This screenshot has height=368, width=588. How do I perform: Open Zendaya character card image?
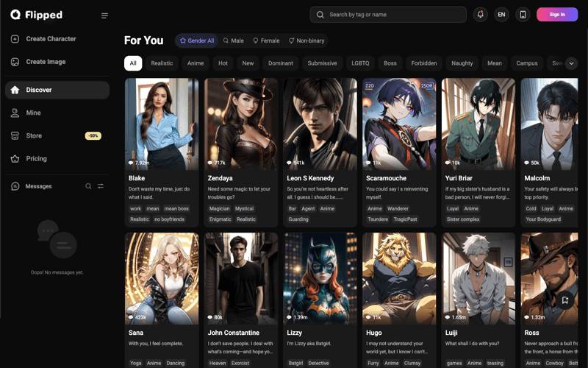(241, 124)
